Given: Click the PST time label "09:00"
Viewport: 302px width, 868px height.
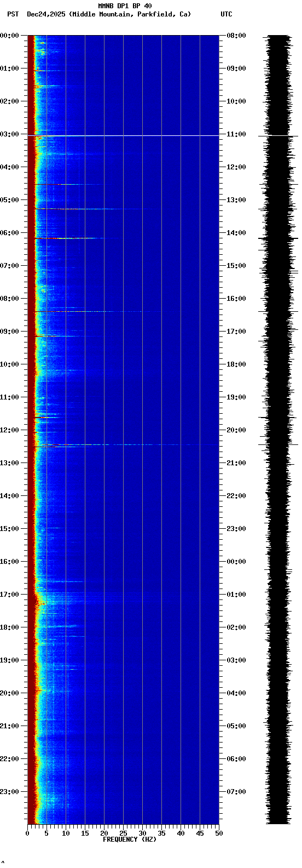Looking at the screenshot, I should tap(9, 331).
